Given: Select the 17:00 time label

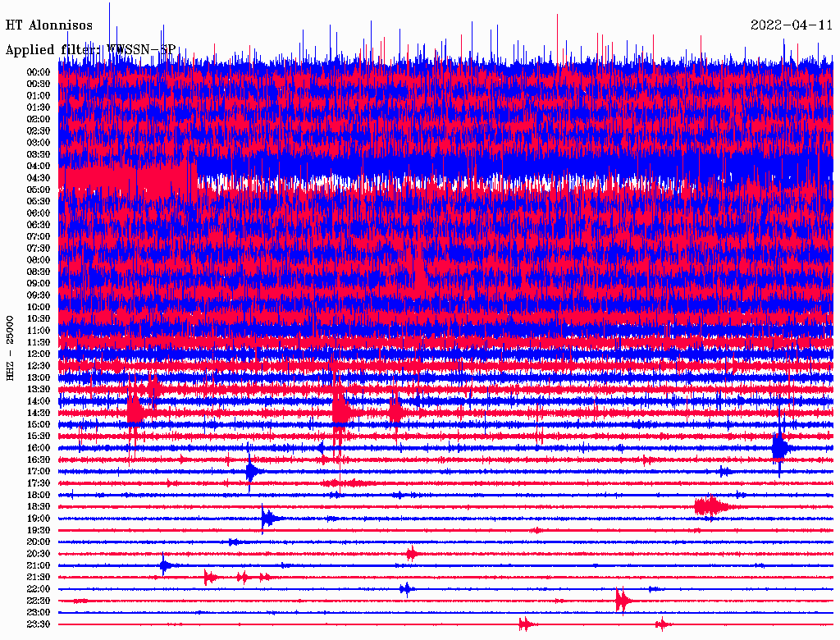Looking at the screenshot, I should pos(39,472).
